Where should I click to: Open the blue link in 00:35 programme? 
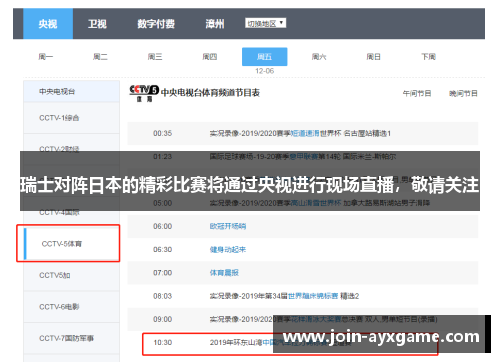point(305,133)
